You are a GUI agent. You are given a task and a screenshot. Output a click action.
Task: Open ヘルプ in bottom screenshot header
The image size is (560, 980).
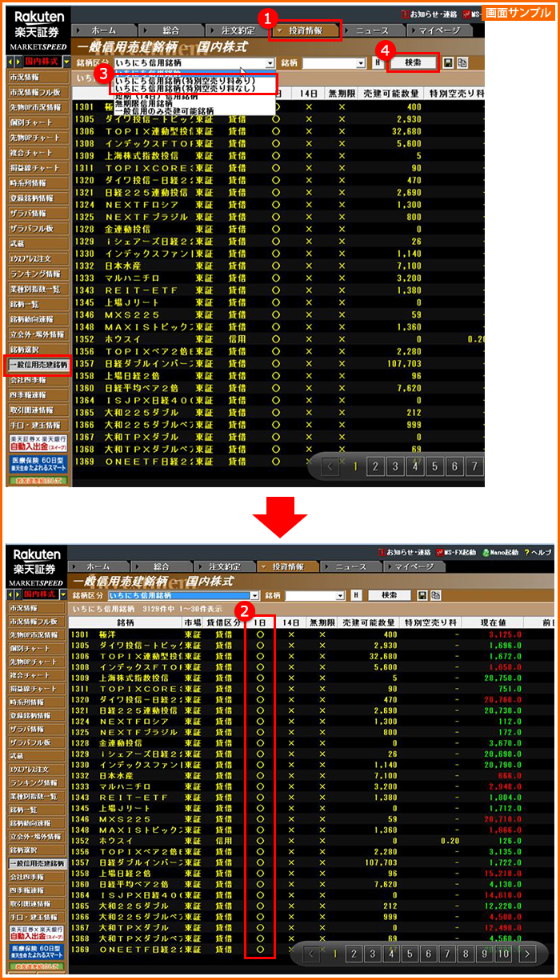click(538, 552)
